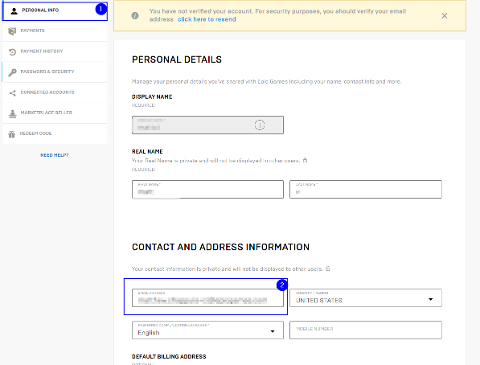Image resolution: width=480 pixels, height=365 pixels.
Task: Click the Marketplace Seller stamp icon
Action: pyautogui.click(x=12, y=114)
